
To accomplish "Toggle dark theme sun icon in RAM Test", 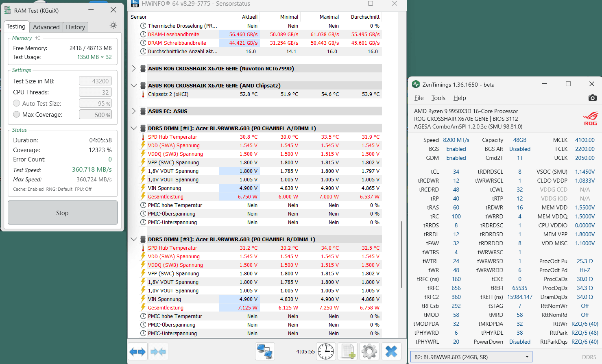I will point(113,25).
